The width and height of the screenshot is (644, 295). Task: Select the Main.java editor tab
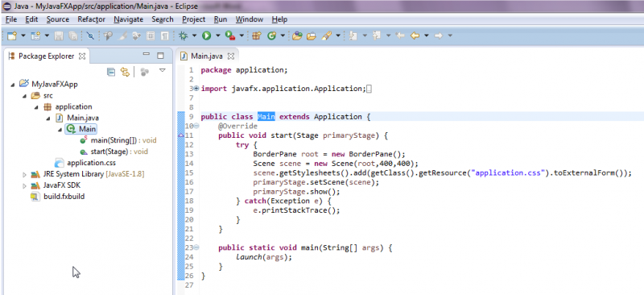coord(207,56)
